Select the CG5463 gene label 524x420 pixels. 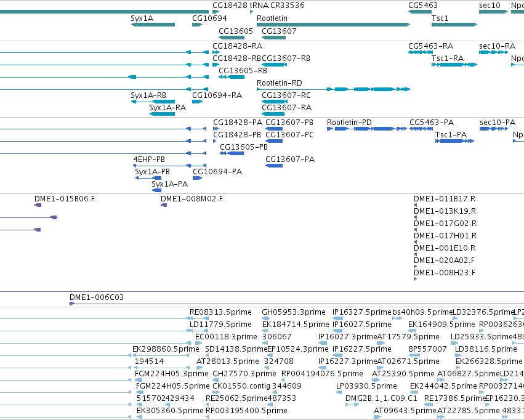423,6
